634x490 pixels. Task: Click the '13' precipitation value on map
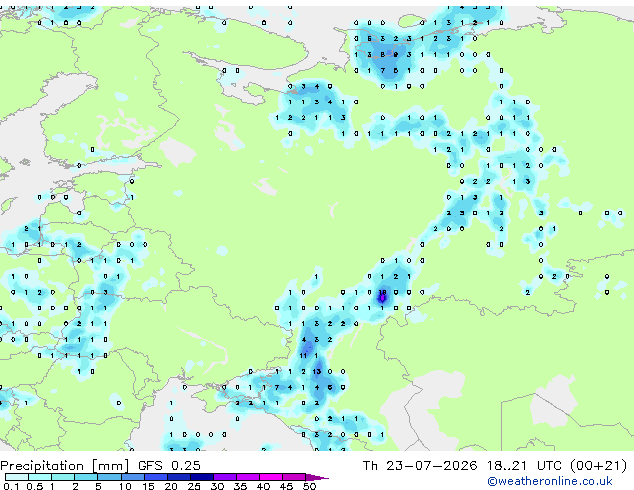pos(317,371)
